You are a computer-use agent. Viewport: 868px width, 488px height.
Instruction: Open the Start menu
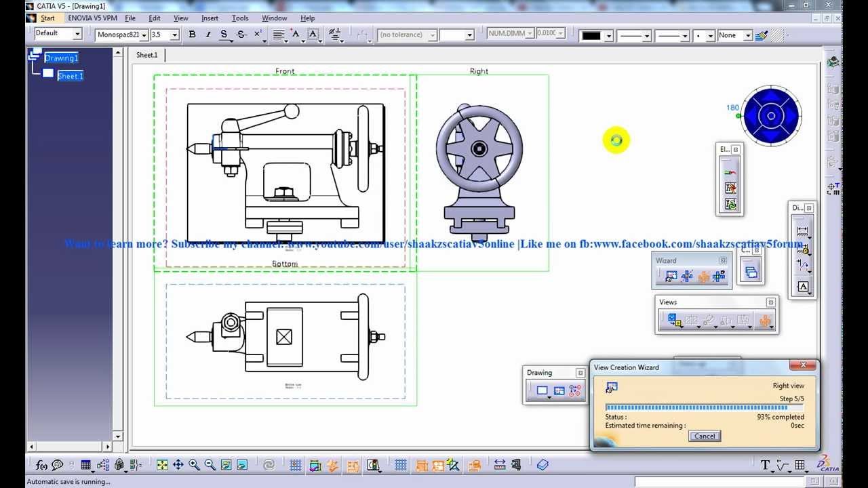tap(47, 18)
